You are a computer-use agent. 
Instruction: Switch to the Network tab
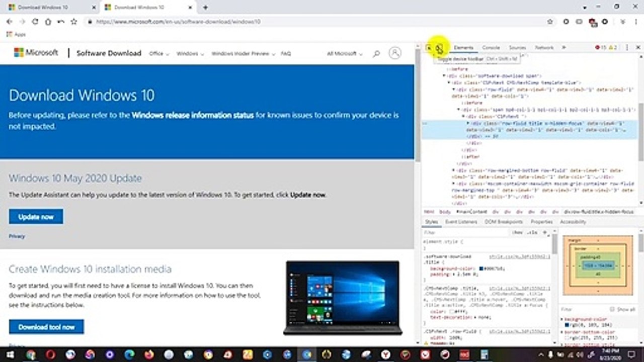(544, 48)
